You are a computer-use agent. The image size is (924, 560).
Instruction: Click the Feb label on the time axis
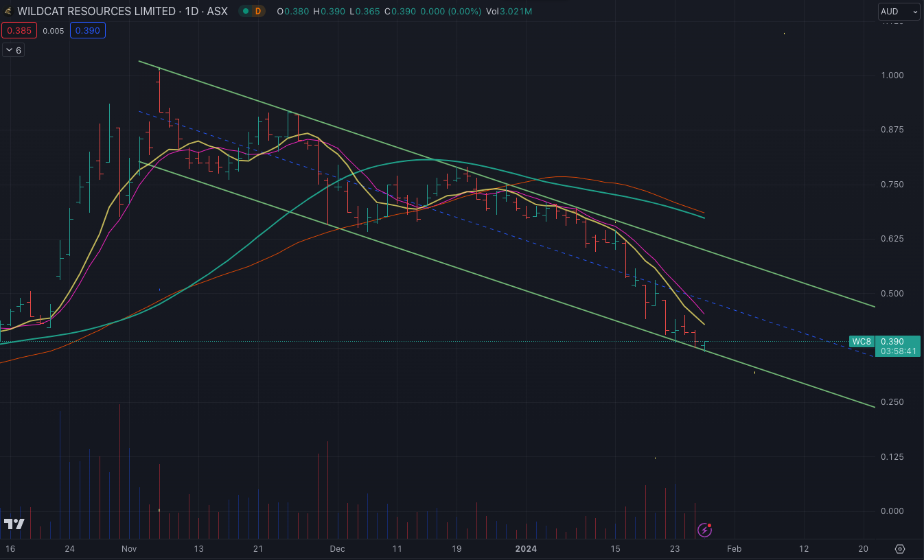734,549
